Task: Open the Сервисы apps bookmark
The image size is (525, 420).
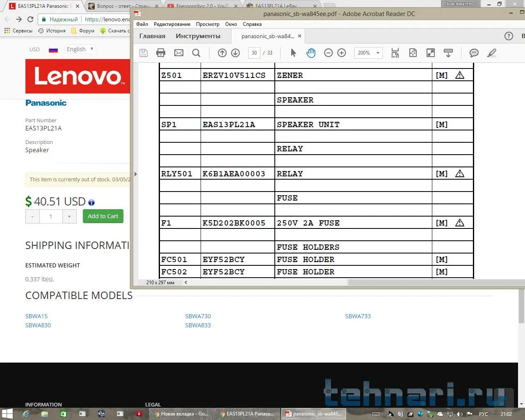Action: pyautogui.click(x=18, y=31)
